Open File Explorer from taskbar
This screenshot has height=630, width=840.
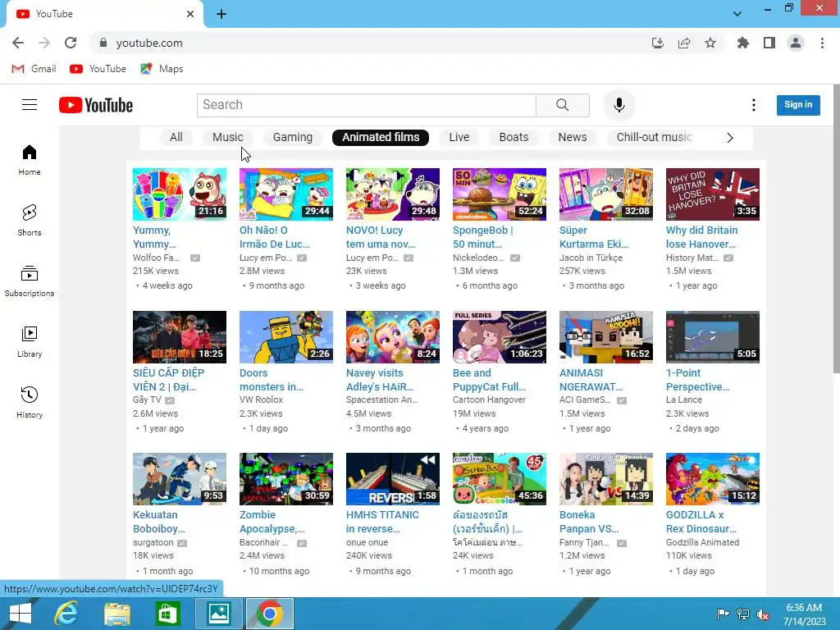coord(117,614)
